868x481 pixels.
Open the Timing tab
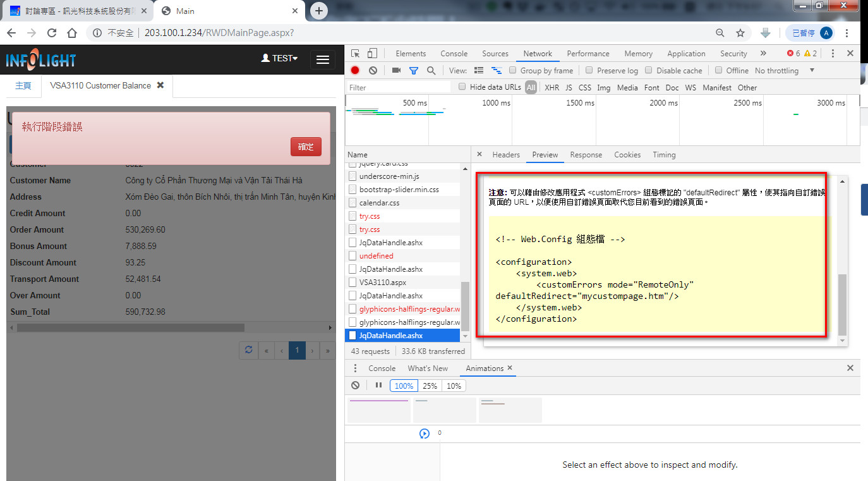pyautogui.click(x=664, y=154)
